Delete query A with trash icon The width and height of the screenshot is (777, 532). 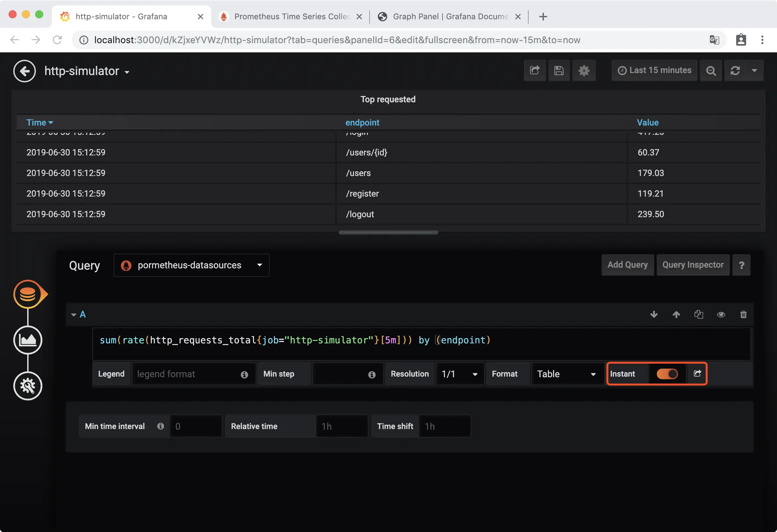point(743,314)
